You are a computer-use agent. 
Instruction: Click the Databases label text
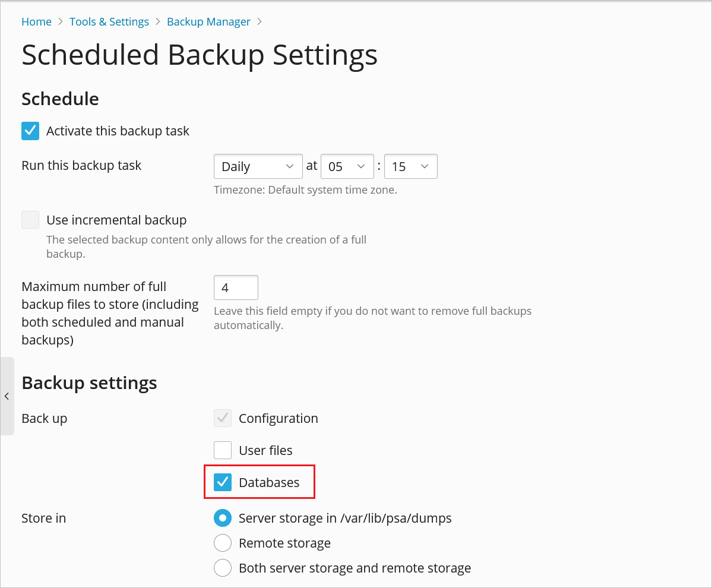click(269, 483)
